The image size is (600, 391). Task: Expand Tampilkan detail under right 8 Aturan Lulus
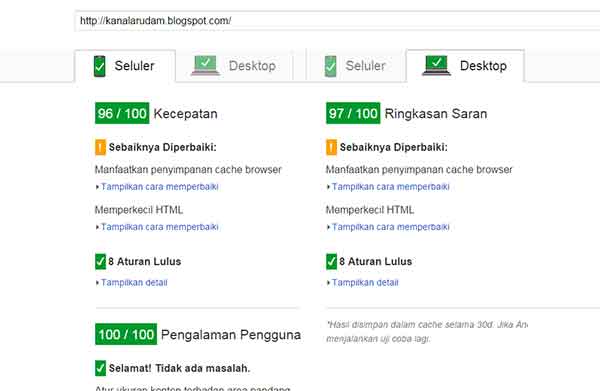(x=363, y=282)
